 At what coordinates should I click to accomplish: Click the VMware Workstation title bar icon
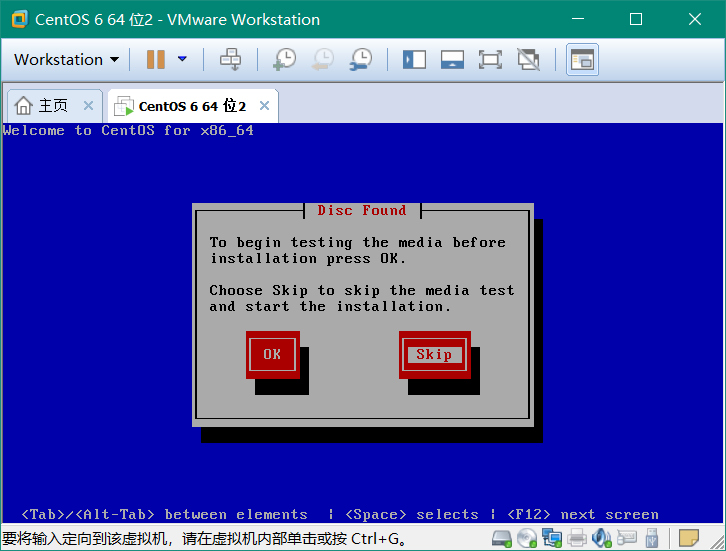[x=19, y=19]
